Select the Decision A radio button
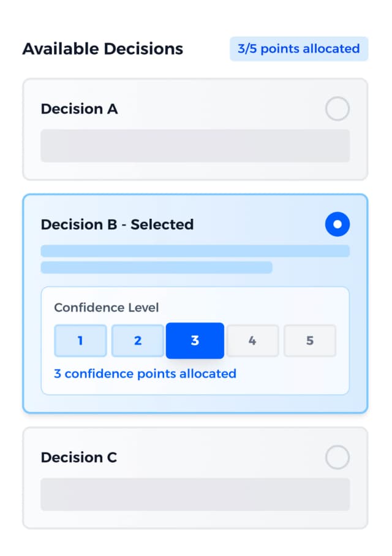Image resolution: width=392 pixels, height=556 pixels. 337,109
